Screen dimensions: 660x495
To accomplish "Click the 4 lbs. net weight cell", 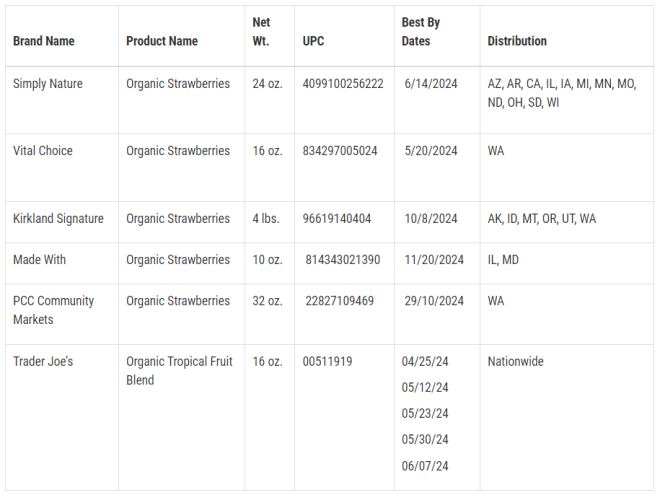I will (266, 219).
